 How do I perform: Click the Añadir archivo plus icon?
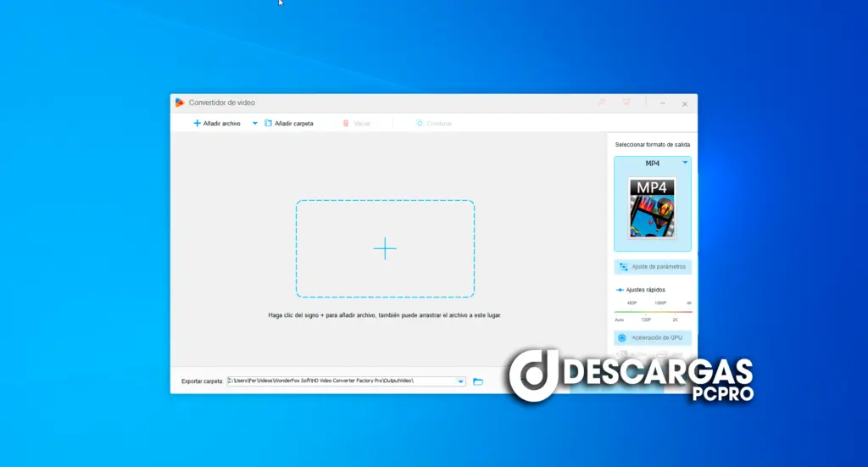tap(197, 123)
